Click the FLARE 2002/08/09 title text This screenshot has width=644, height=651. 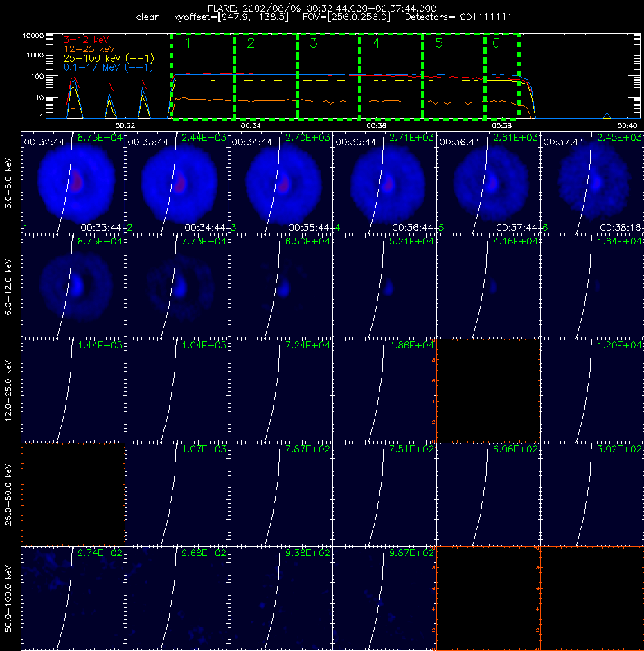(322, 8)
